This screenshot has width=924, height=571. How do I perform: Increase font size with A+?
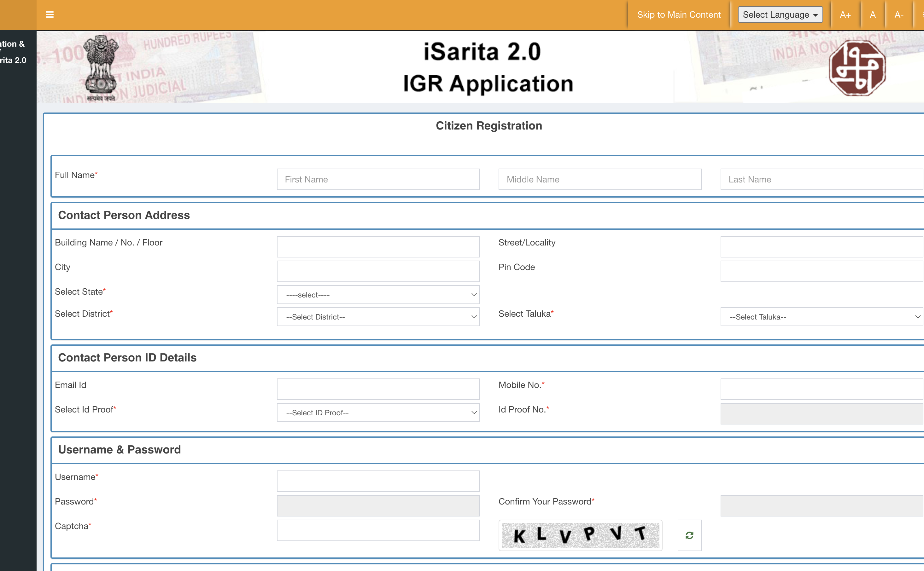pyautogui.click(x=845, y=15)
